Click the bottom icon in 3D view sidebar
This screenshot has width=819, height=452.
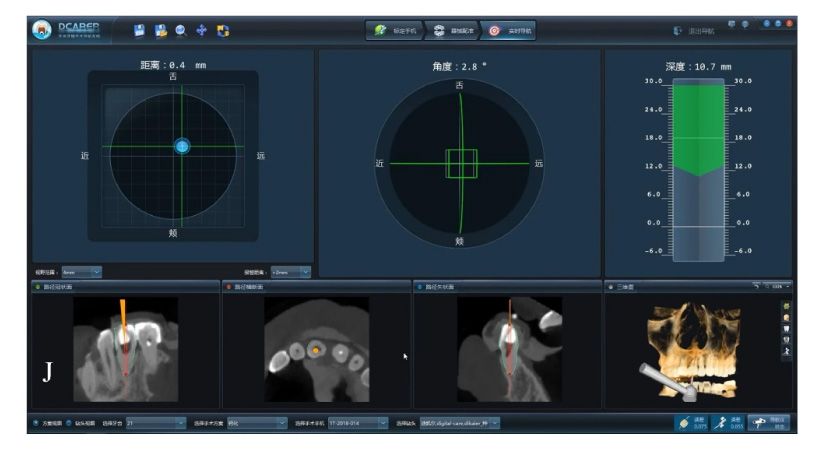(786, 352)
